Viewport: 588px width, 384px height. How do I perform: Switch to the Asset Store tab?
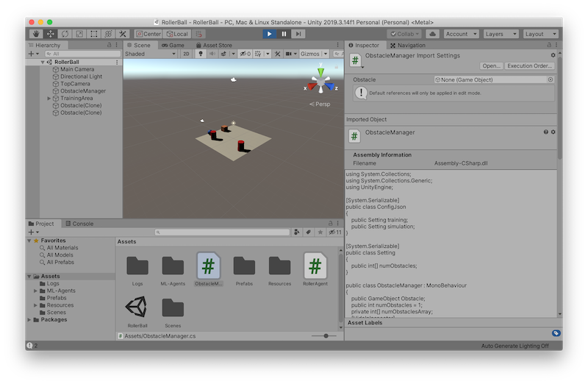(x=214, y=45)
